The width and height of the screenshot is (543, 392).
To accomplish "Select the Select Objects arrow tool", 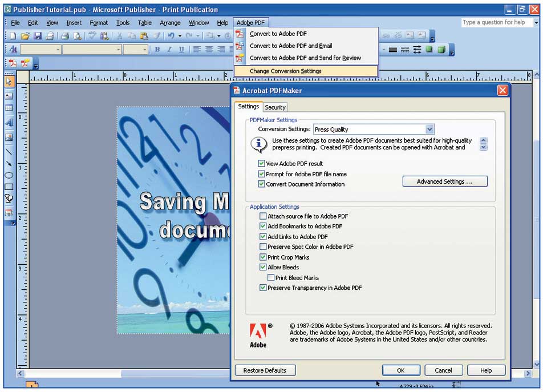I will [x=9, y=82].
